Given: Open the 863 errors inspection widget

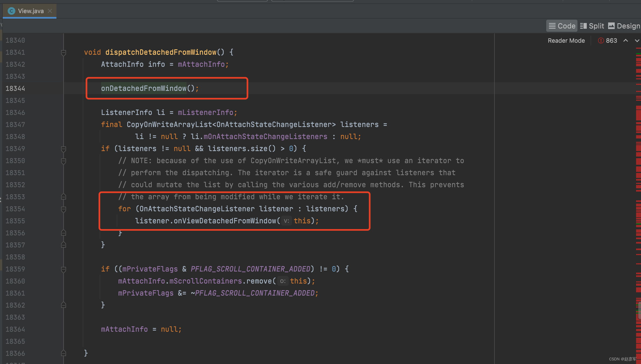Looking at the screenshot, I should click(x=608, y=41).
